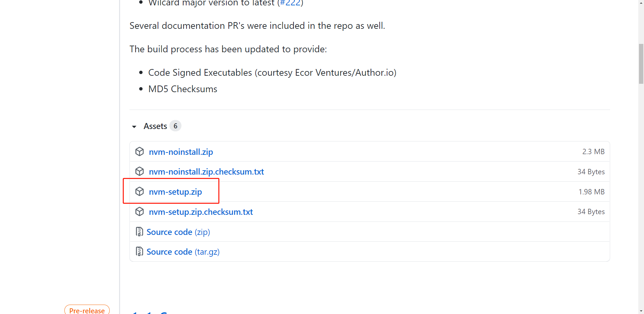Open nvm-noinstall.zip.checksum.txt link
The image size is (644, 314).
point(206,172)
